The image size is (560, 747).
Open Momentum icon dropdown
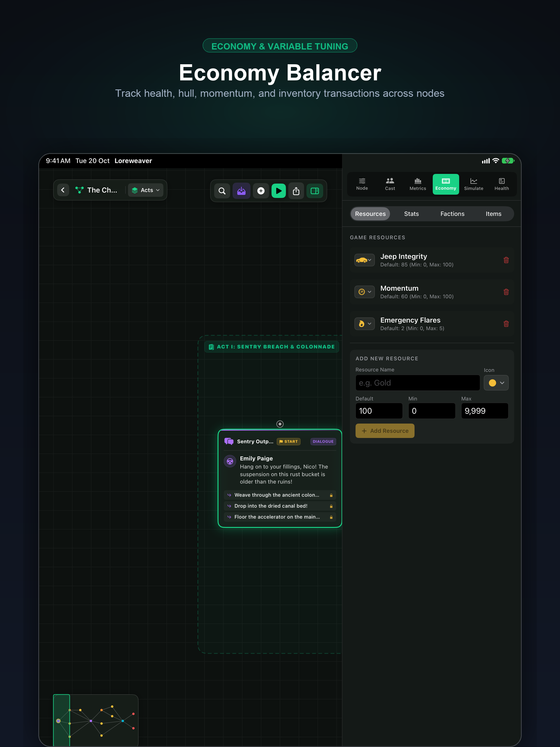click(x=364, y=292)
